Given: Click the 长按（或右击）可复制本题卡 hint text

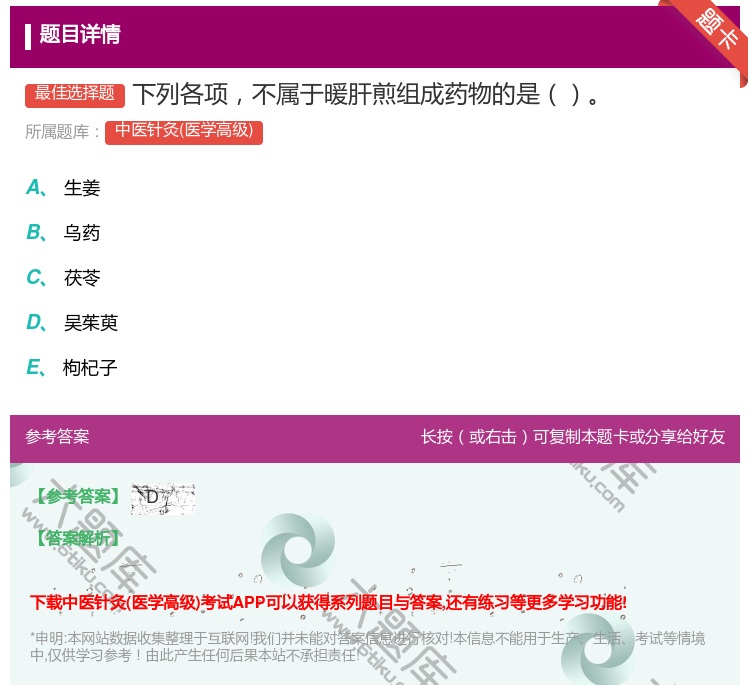Looking at the screenshot, I should click(573, 437).
